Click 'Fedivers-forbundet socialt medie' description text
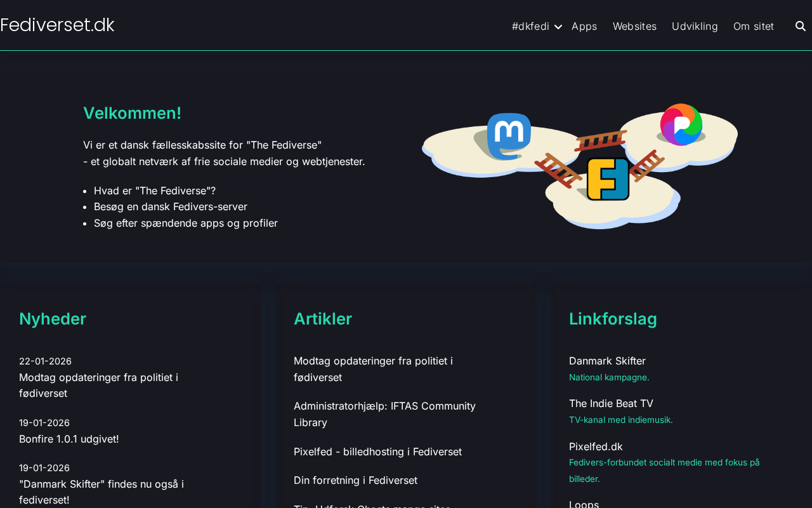812x508 pixels. point(664,471)
